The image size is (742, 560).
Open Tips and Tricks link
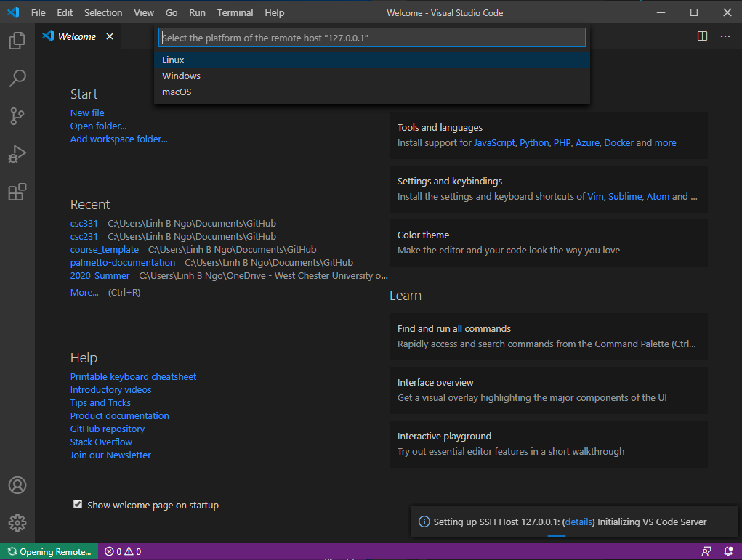(100, 403)
